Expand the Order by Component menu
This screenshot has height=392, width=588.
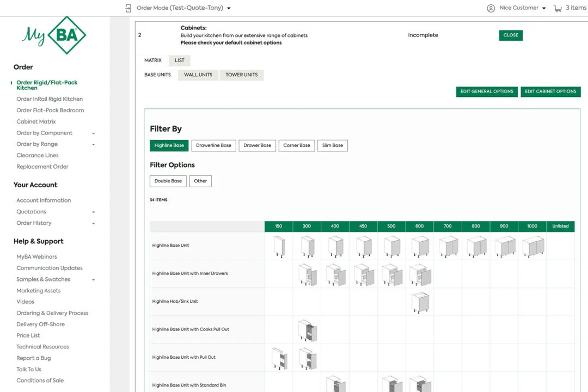click(45, 132)
